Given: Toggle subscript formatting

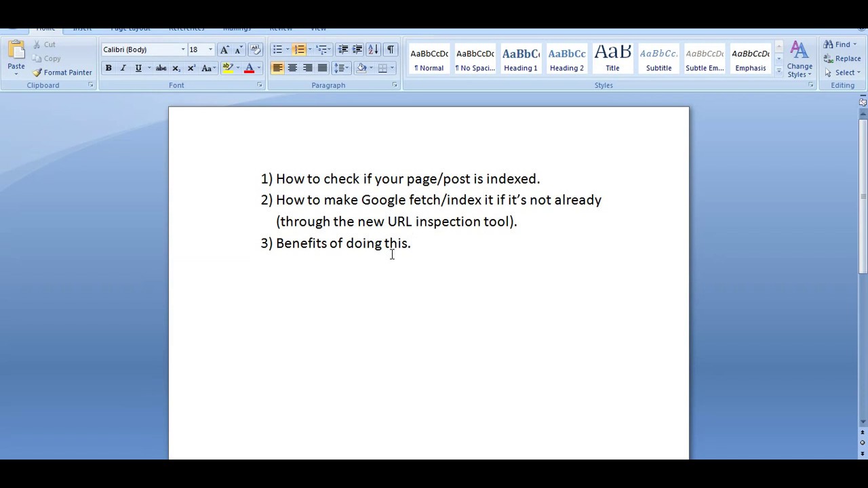Looking at the screenshot, I should 176,68.
